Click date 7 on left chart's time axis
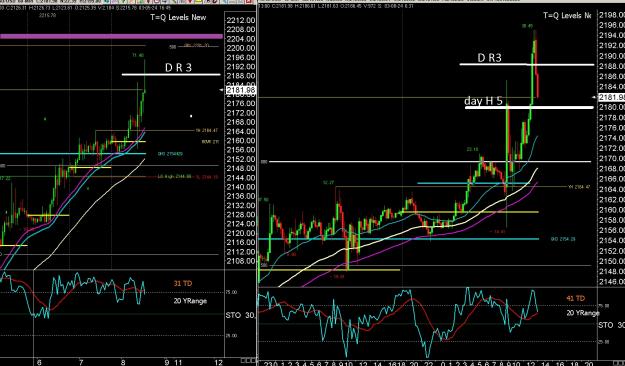This screenshot has width=625, height=366. pyautogui.click(x=81, y=362)
